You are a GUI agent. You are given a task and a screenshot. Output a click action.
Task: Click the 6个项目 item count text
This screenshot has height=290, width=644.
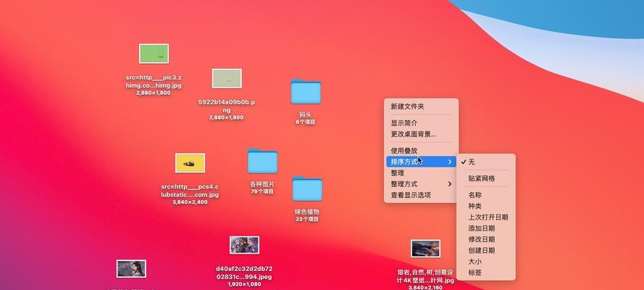point(306,123)
